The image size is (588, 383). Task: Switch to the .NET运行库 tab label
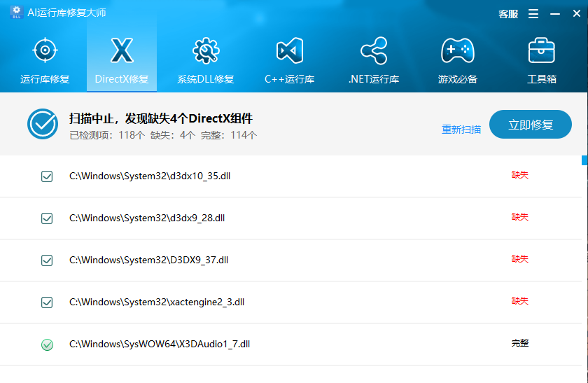374,79
